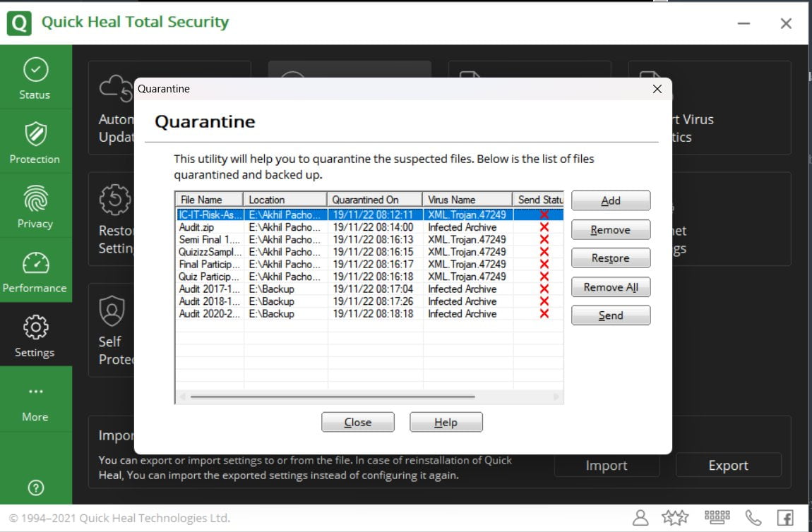Open the rate us stars icon
812x532 pixels.
click(x=676, y=517)
